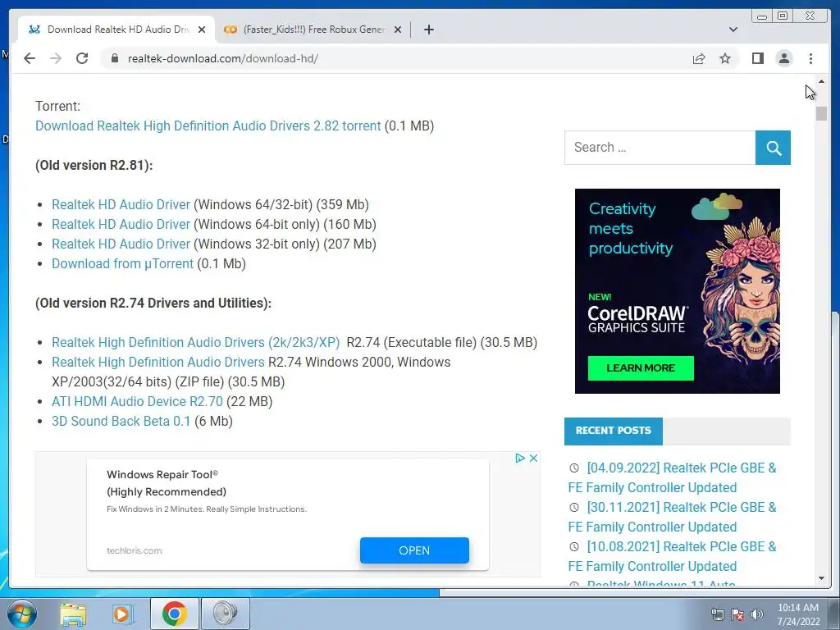Open Chrome's three-dot menu

[810, 58]
